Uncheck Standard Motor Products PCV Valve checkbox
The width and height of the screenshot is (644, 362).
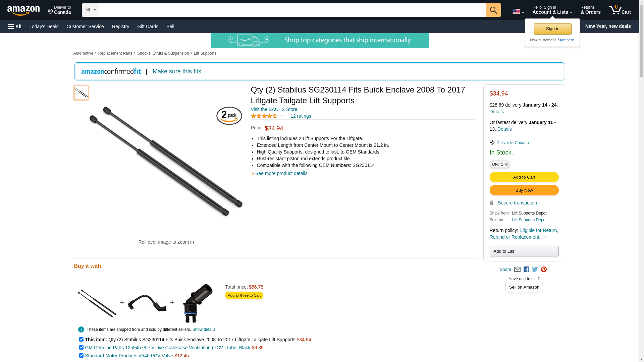(81, 356)
